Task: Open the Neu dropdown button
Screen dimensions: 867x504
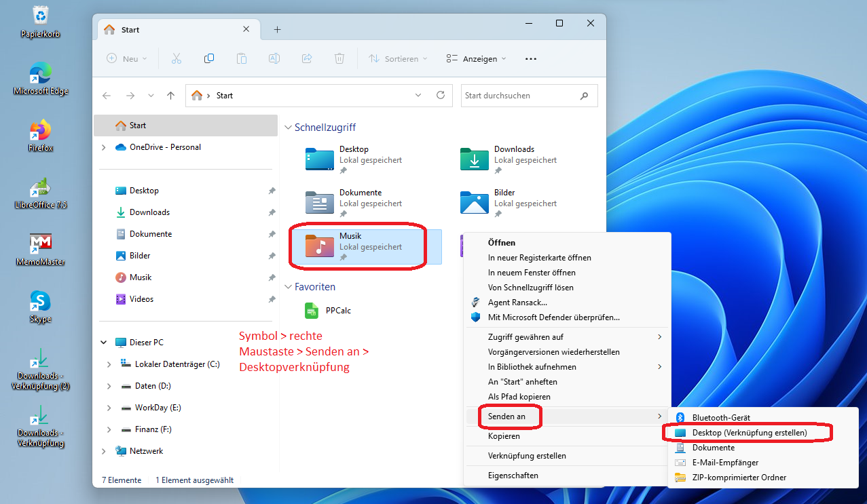Action: coord(127,59)
